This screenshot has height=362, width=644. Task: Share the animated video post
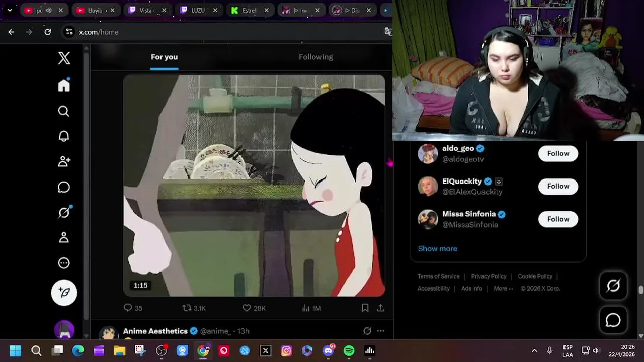tap(381, 308)
